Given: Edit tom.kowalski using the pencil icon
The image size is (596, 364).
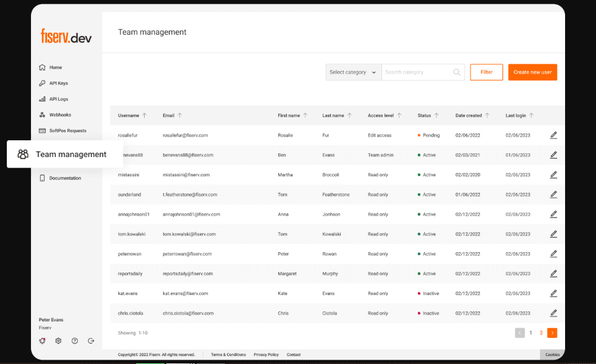Looking at the screenshot, I should pyautogui.click(x=553, y=234).
